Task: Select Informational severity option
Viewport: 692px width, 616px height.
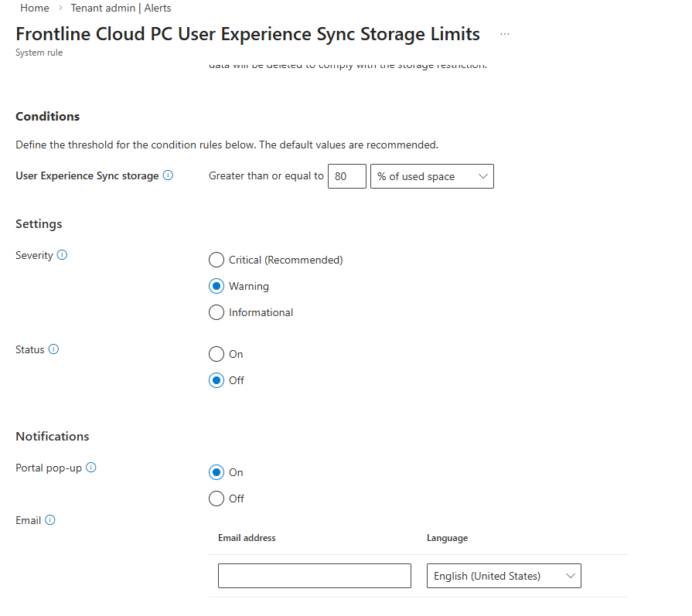Action: (x=216, y=313)
